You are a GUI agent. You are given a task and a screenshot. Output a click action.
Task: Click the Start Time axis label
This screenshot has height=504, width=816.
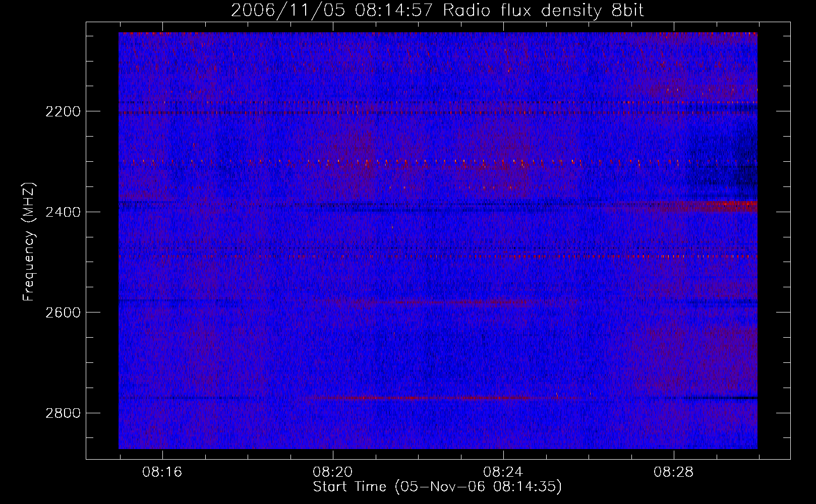click(437, 487)
